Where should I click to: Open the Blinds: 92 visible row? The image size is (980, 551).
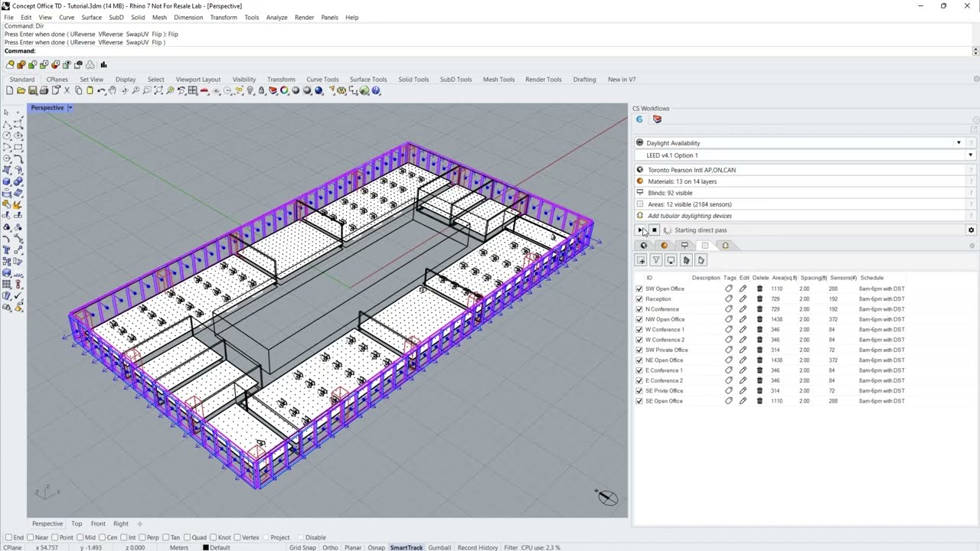(801, 193)
